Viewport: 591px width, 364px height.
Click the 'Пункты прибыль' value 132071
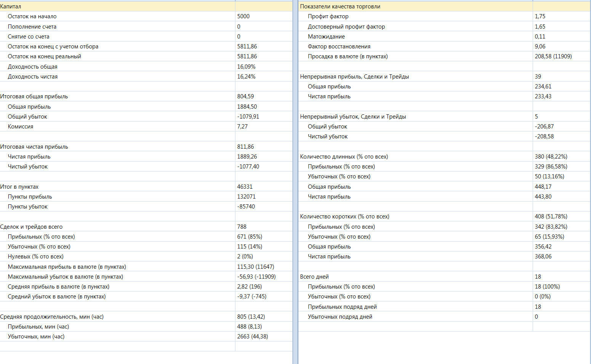[x=247, y=197]
